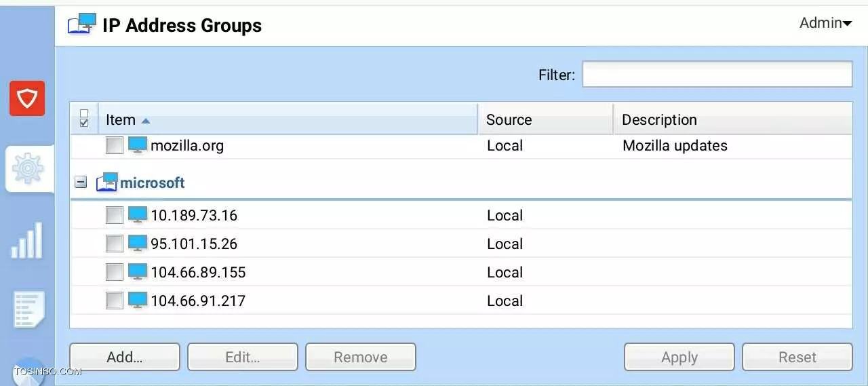Tick the checkbox next to 95.101.15.26

click(x=115, y=244)
